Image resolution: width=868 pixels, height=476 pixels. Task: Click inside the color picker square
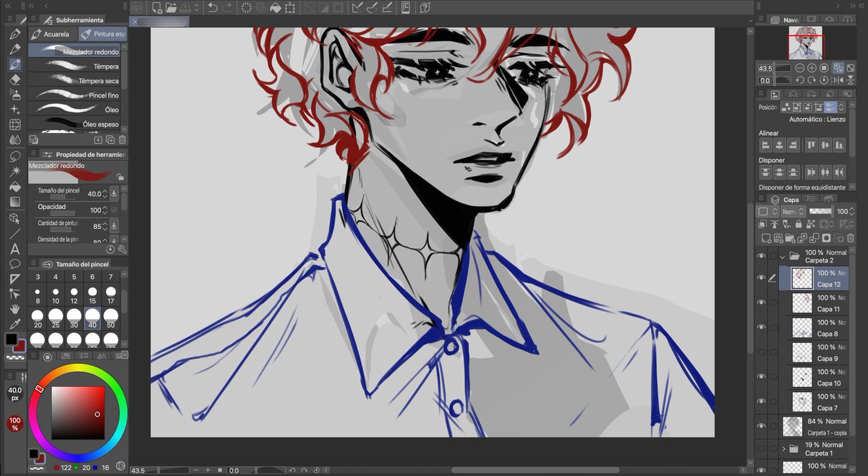(78, 413)
